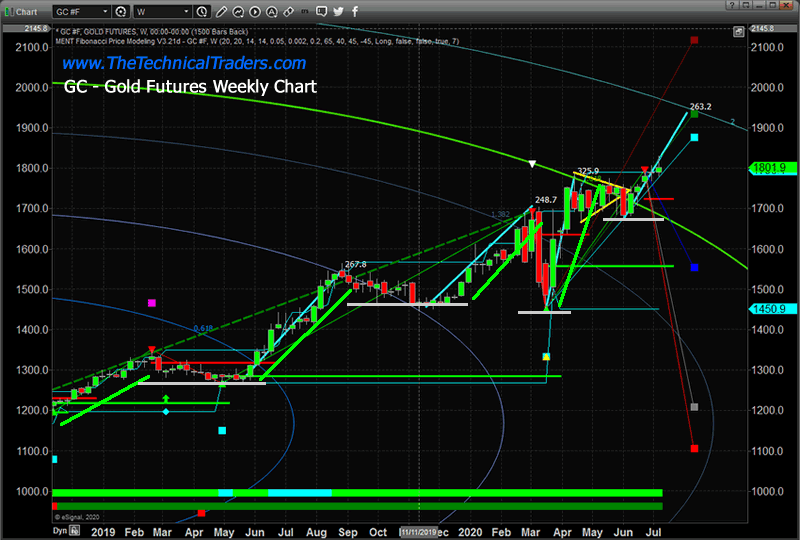
Task: Click the 11/11/2019 date cursor label
Action: coord(418,532)
